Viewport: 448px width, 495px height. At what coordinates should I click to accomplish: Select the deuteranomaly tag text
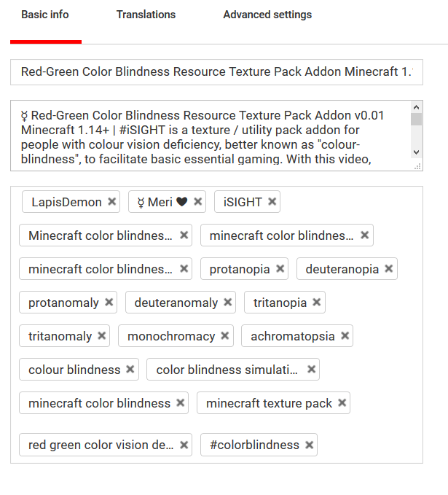click(x=176, y=303)
